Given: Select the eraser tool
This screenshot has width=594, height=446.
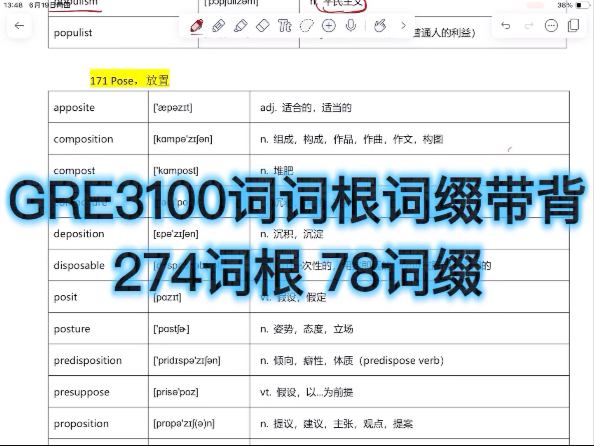Looking at the screenshot, I should (x=263, y=26).
